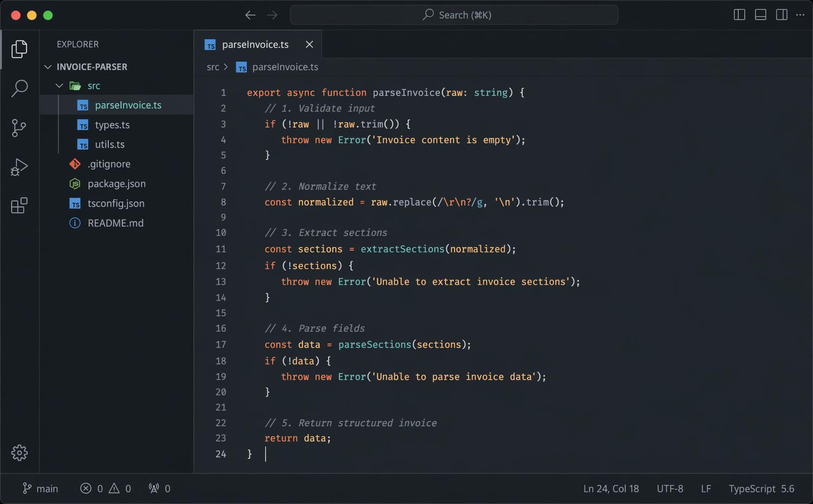Image resolution: width=813 pixels, height=504 pixels.
Task: Open the Manage gear settings icon
Action: click(x=19, y=452)
